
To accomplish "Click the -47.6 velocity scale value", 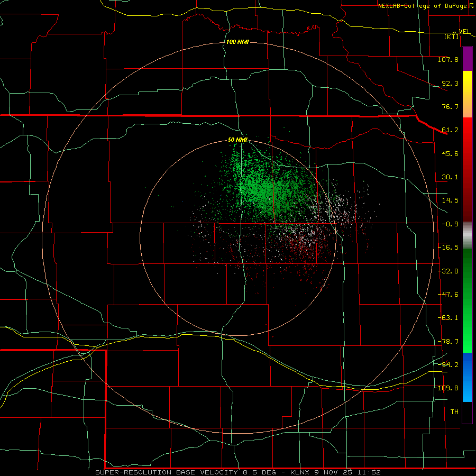I will click(448, 295).
